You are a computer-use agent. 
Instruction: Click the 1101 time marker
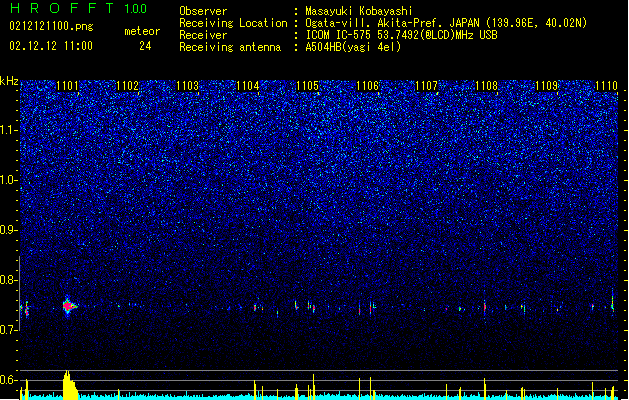point(67,86)
